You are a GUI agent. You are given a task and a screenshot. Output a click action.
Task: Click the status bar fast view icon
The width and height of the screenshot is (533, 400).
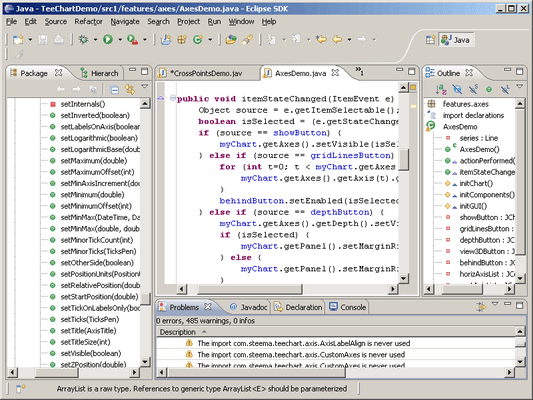pos(21,388)
